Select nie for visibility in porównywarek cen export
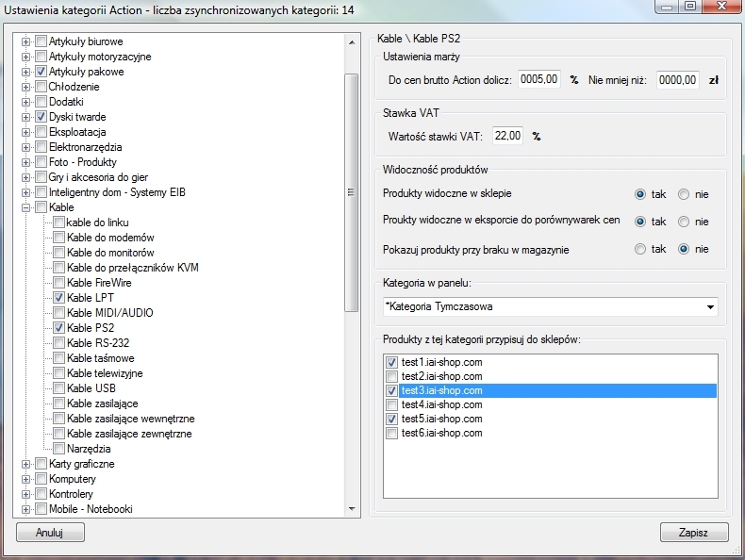The image size is (745, 560). pos(684,222)
